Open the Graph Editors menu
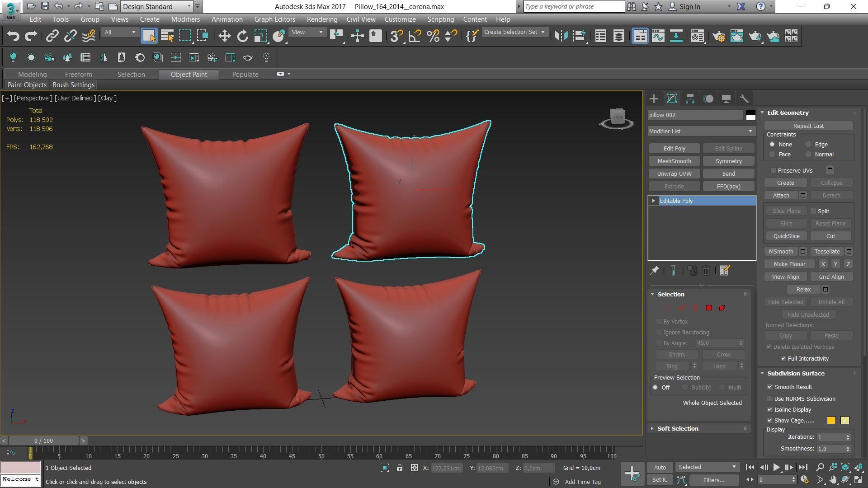This screenshot has width=868, height=488. tap(274, 19)
